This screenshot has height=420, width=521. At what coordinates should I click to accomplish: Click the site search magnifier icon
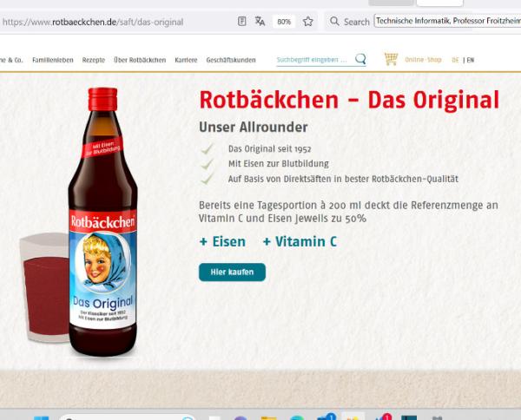click(360, 59)
